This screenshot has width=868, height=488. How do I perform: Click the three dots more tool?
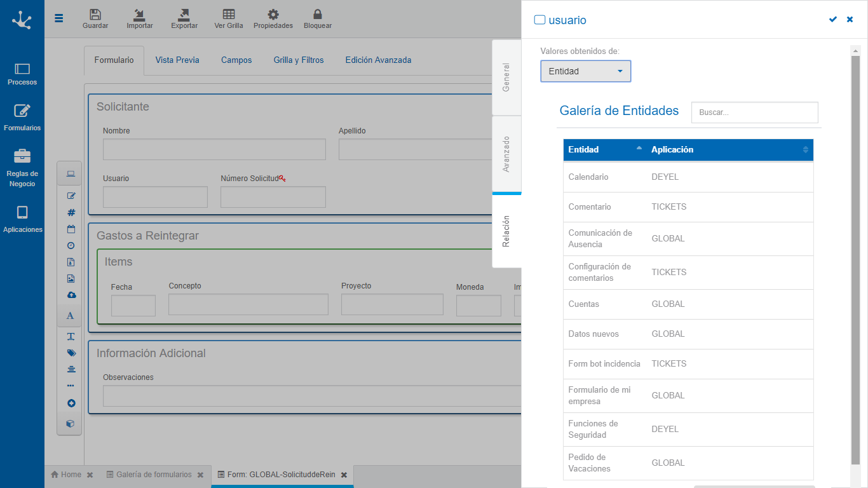point(71,386)
